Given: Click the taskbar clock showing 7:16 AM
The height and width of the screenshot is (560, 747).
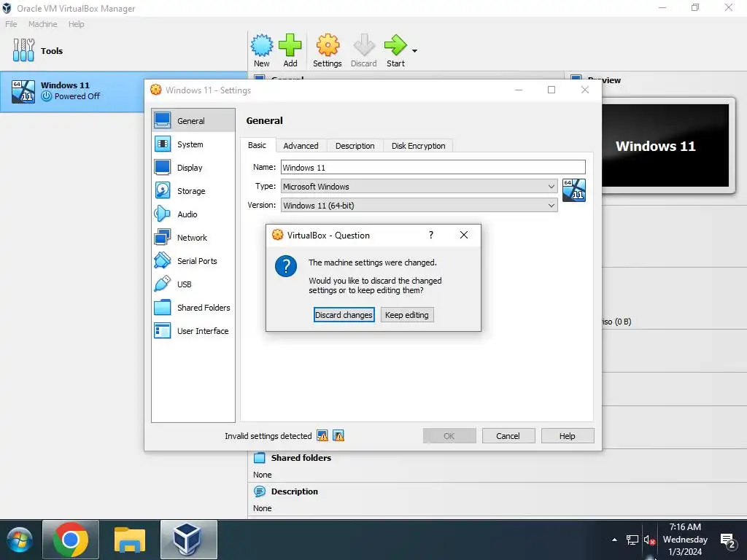Looking at the screenshot, I should (685, 540).
